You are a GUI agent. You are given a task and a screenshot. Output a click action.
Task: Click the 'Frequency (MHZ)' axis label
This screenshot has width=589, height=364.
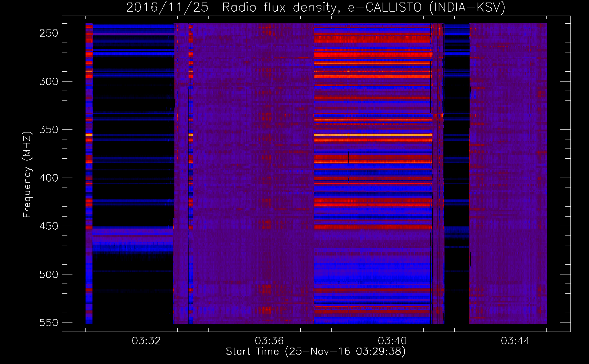click(x=27, y=174)
